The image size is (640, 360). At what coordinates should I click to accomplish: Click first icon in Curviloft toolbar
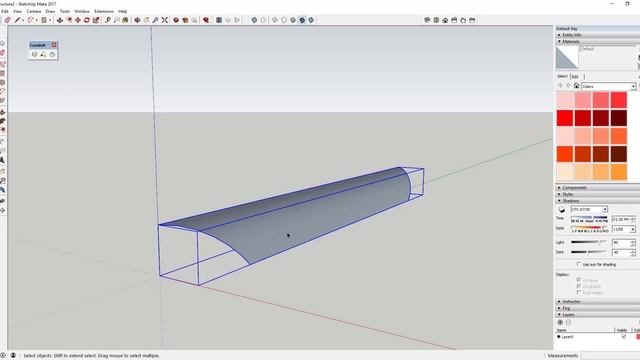point(34,54)
